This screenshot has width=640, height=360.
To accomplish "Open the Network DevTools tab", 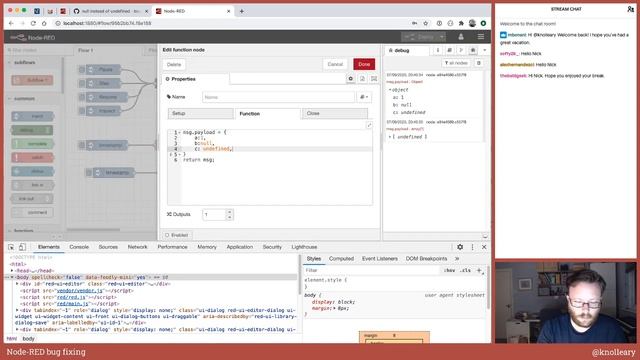I will [x=137, y=247].
